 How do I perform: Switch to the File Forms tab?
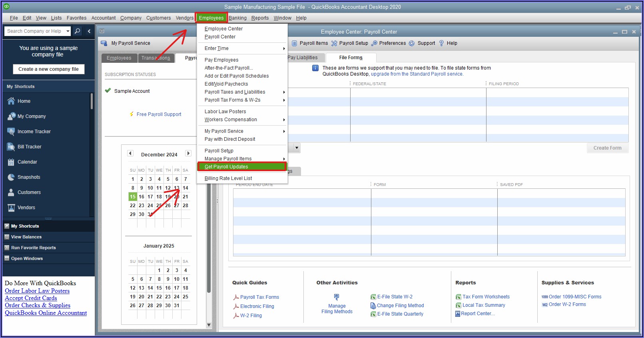[x=351, y=58]
